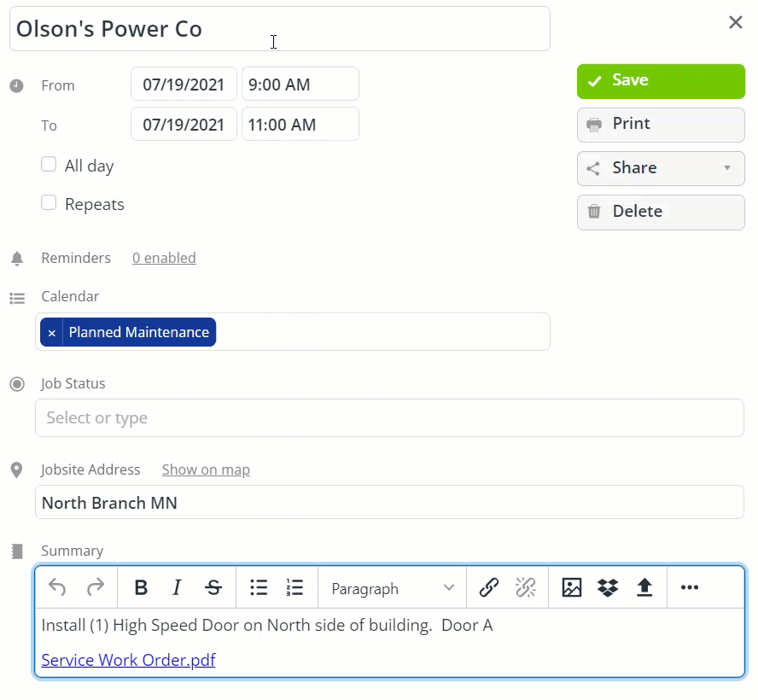Insert a bulleted list in Summary
Viewport: 758px width, 700px height.
pyautogui.click(x=259, y=587)
